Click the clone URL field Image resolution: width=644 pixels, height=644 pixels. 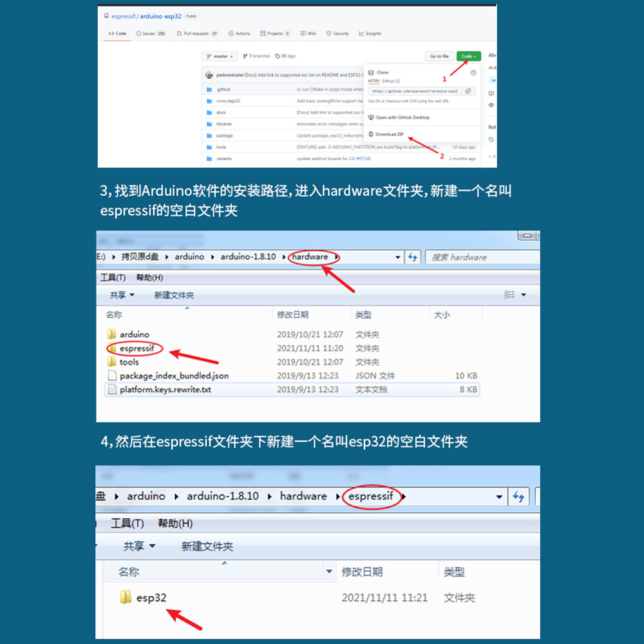pyautogui.click(x=415, y=91)
